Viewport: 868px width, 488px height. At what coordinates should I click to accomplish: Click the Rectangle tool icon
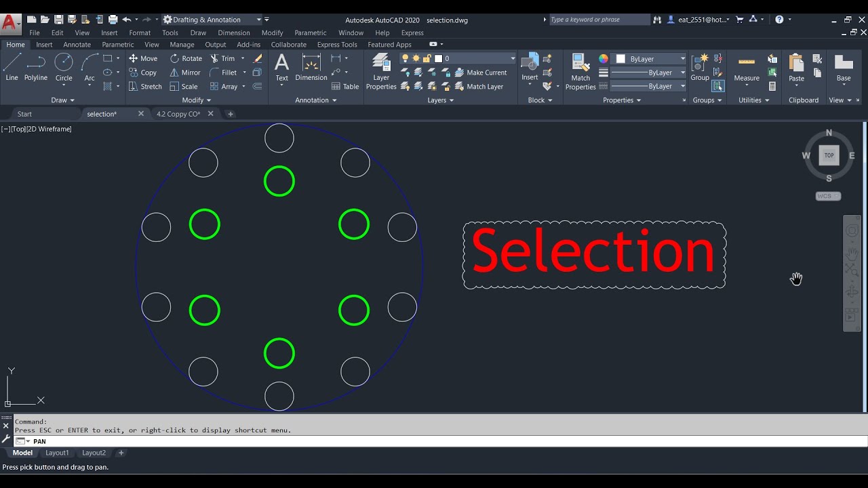pyautogui.click(x=107, y=58)
